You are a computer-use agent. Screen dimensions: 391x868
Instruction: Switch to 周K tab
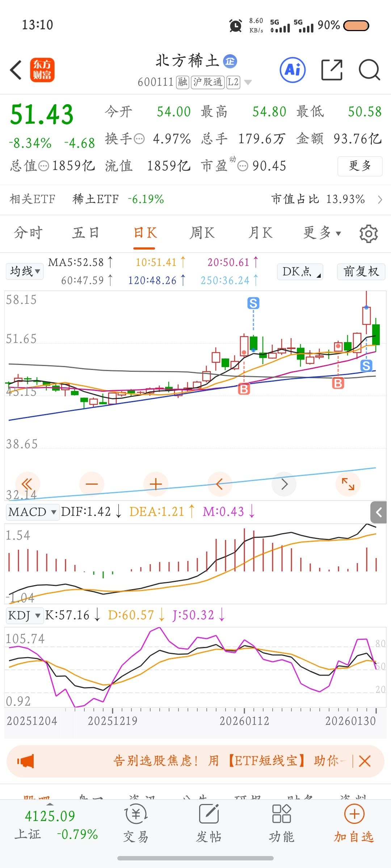tap(202, 233)
